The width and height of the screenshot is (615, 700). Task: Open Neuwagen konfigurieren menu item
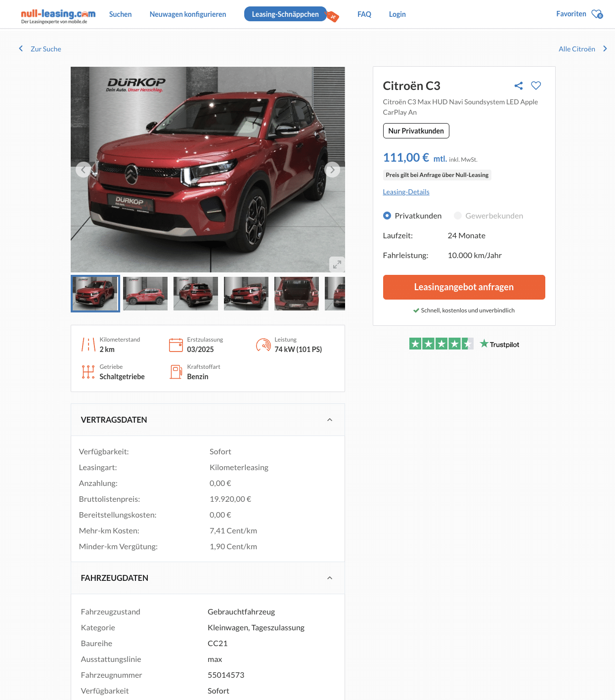(x=188, y=14)
